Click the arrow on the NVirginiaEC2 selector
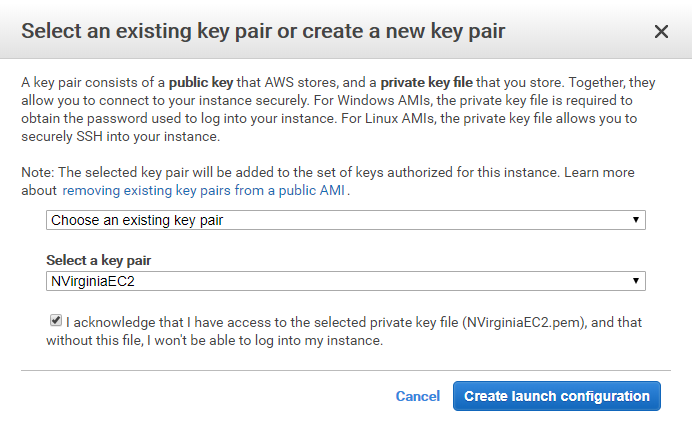The height and width of the screenshot is (428, 692). [x=635, y=281]
